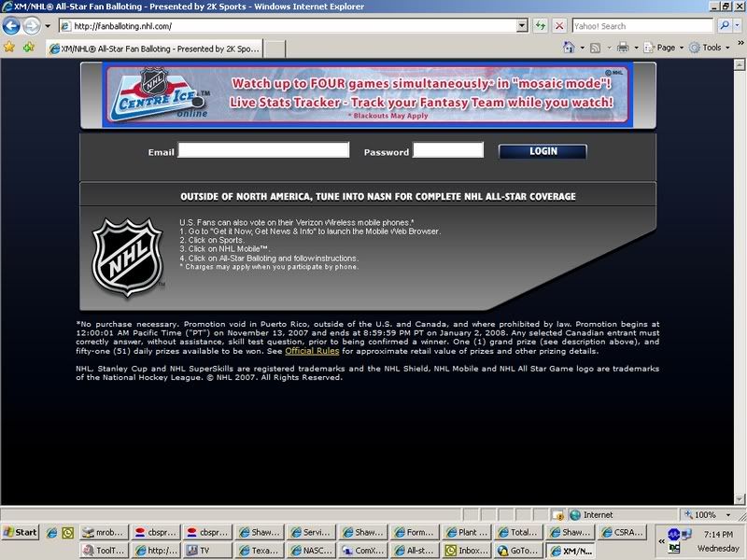Open a new blank tab

[275, 49]
